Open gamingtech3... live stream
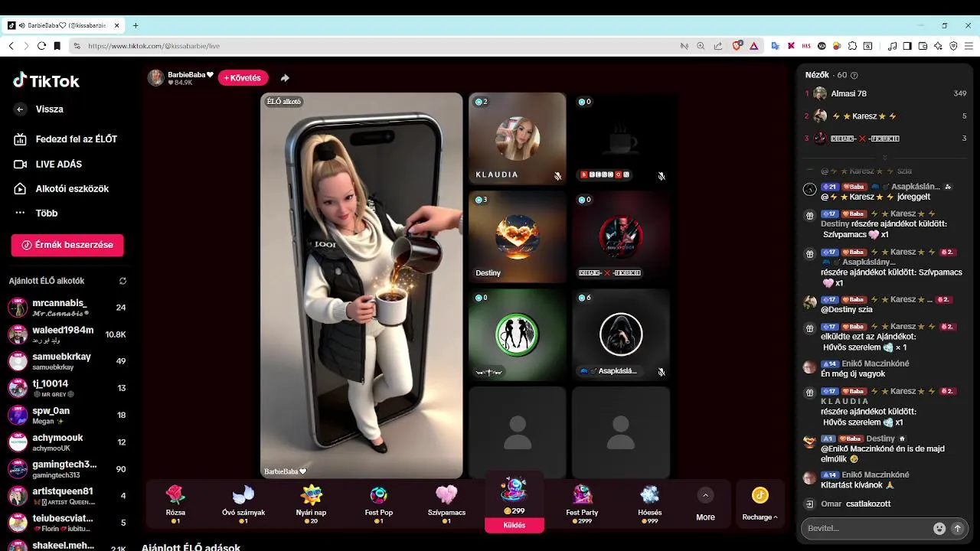This screenshot has height=551, width=980. (67, 468)
